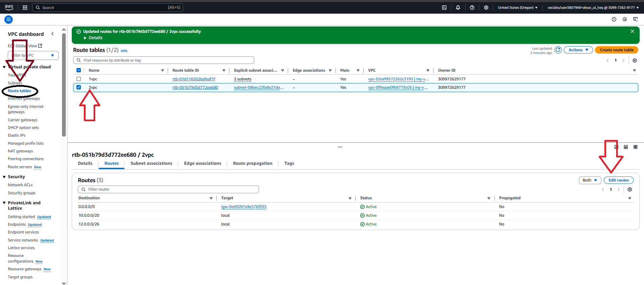Go to next page of route tables
This screenshot has height=285, width=644.
point(624,61)
